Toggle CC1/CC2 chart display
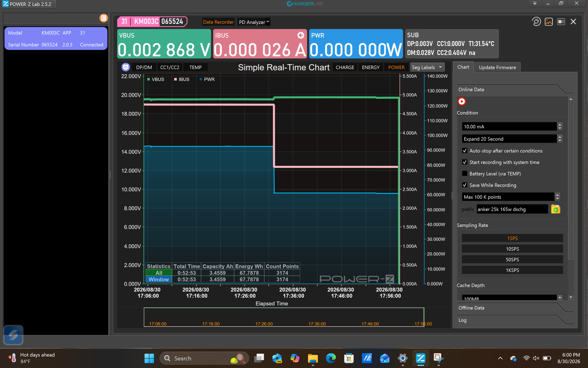Viewport: 588px width, 368px height. (x=170, y=67)
